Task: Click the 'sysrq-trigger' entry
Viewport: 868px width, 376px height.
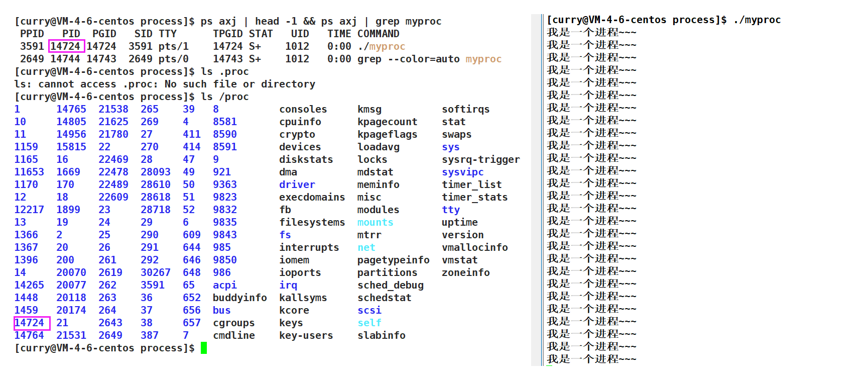Action: [x=481, y=160]
